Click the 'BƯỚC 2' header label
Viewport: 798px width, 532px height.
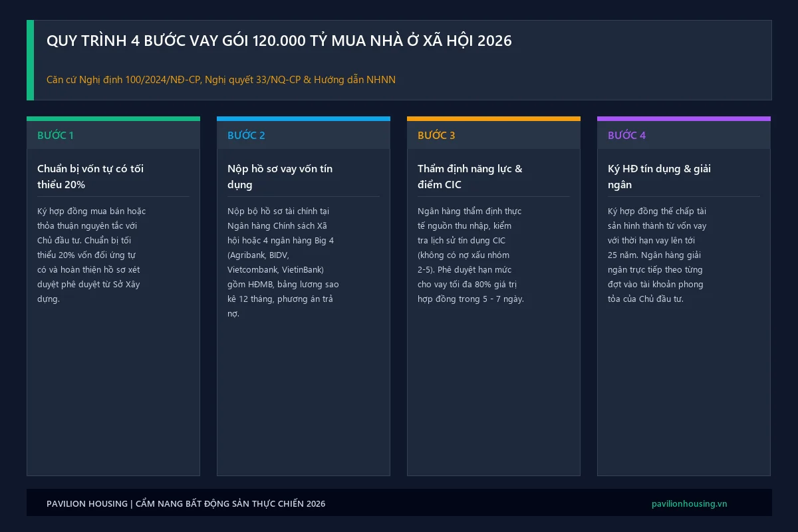click(x=246, y=135)
